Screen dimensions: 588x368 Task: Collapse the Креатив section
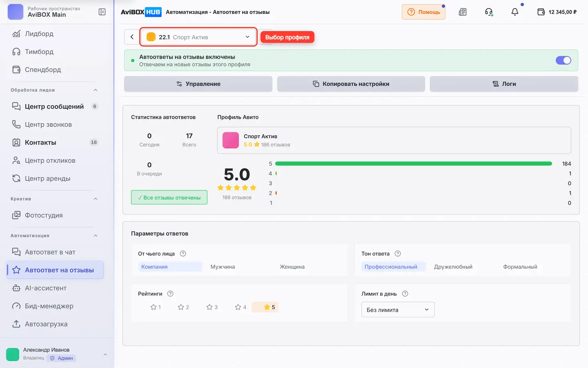(96, 199)
